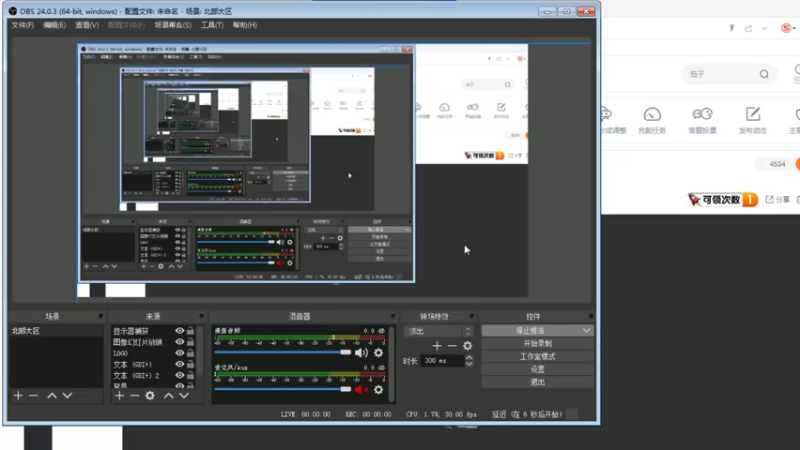
Task: Hide the 图像幻灯片放映 source with the eye icon
Action: pos(180,342)
